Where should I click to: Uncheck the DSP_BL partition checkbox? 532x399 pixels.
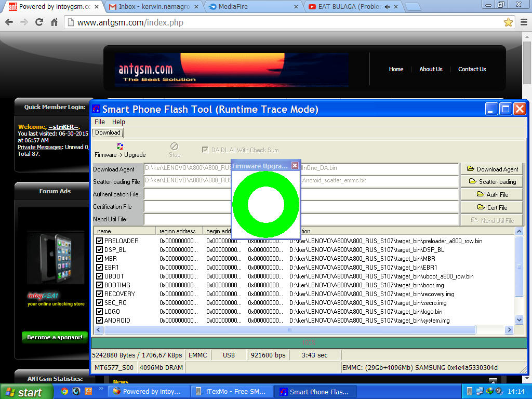[x=99, y=250]
